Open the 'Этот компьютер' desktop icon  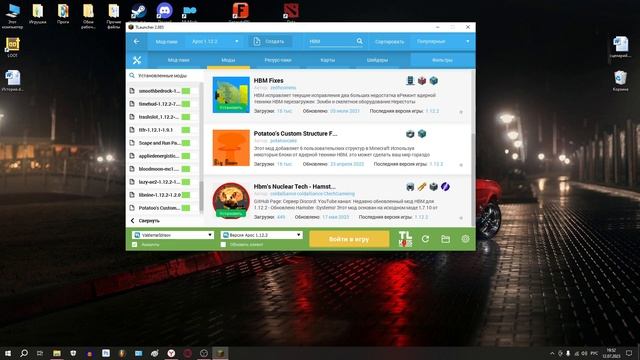pyautogui.click(x=12, y=16)
